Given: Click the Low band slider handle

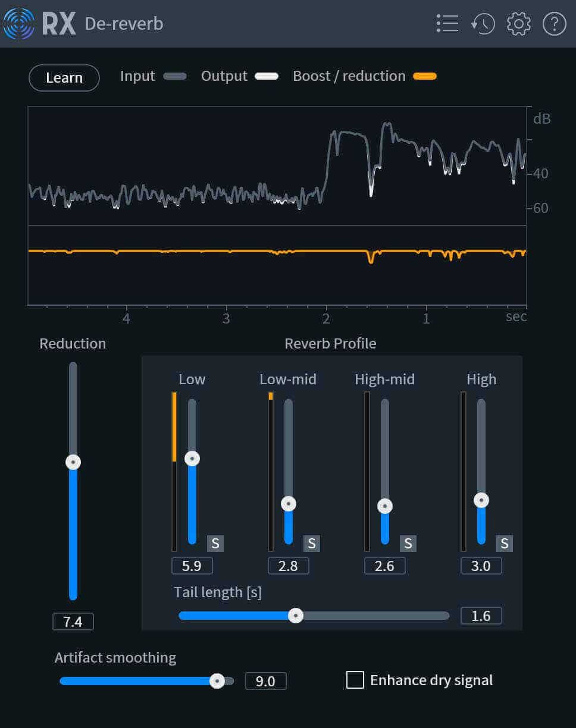Looking at the screenshot, I should pos(192,458).
